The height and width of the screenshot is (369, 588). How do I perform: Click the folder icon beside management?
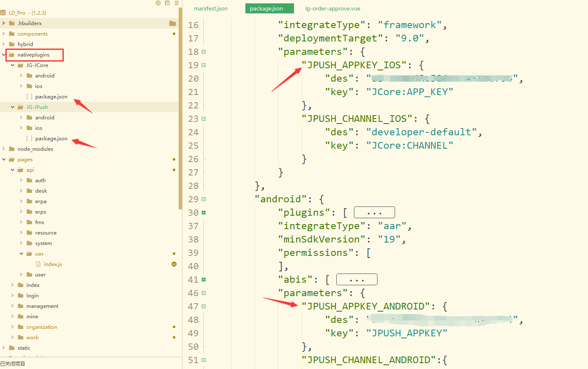tap(21, 306)
